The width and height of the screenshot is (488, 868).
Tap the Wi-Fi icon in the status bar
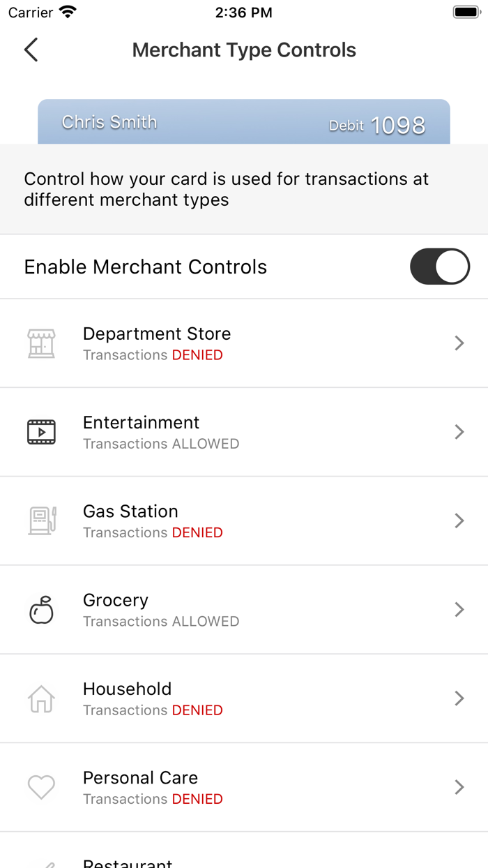[x=66, y=11]
